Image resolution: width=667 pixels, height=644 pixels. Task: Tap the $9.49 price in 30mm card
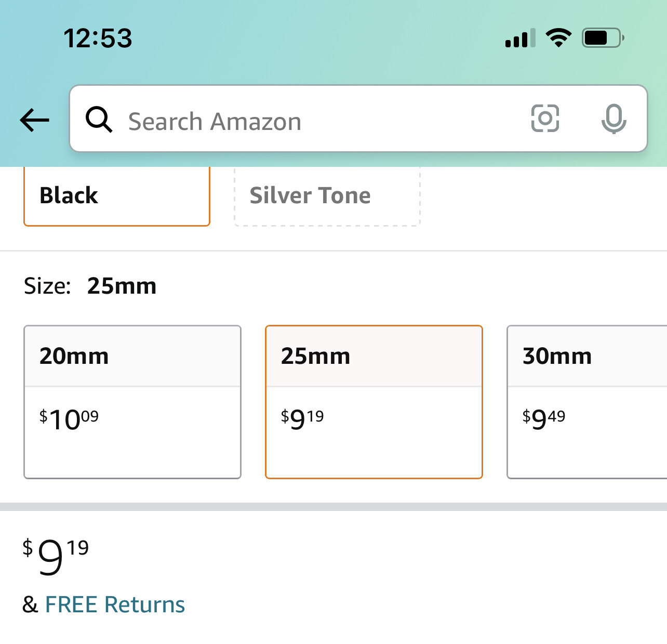544,419
